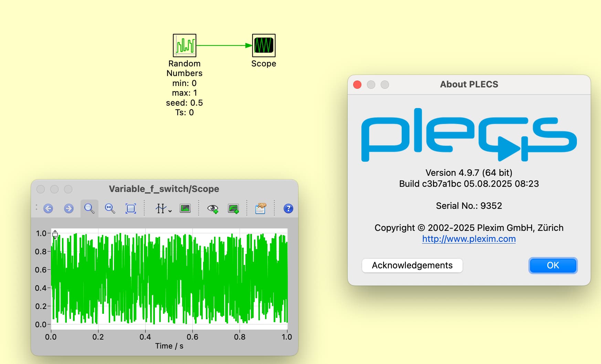
Task: Close the About PLECS dialog
Action: click(x=357, y=85)
